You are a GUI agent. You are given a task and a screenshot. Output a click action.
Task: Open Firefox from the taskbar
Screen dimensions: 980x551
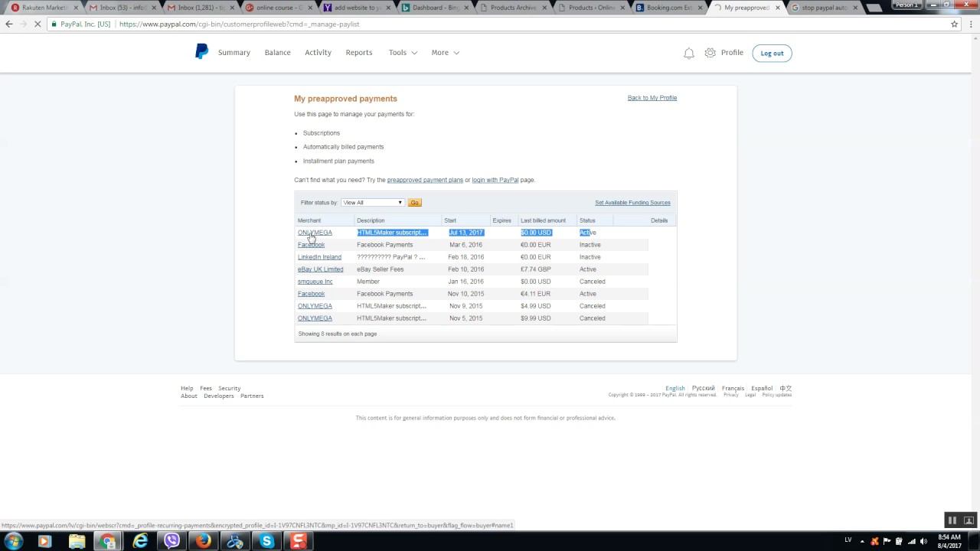click(203, 542)
